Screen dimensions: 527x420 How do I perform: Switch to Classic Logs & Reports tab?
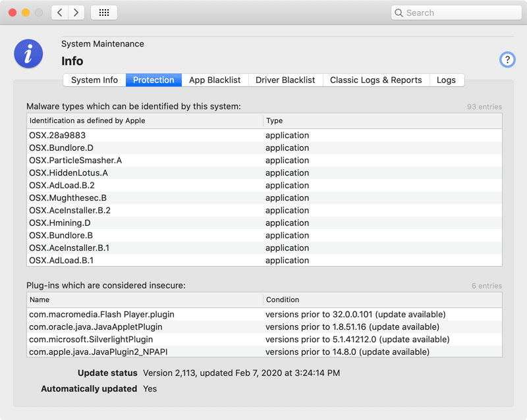(x=376, y=80)
